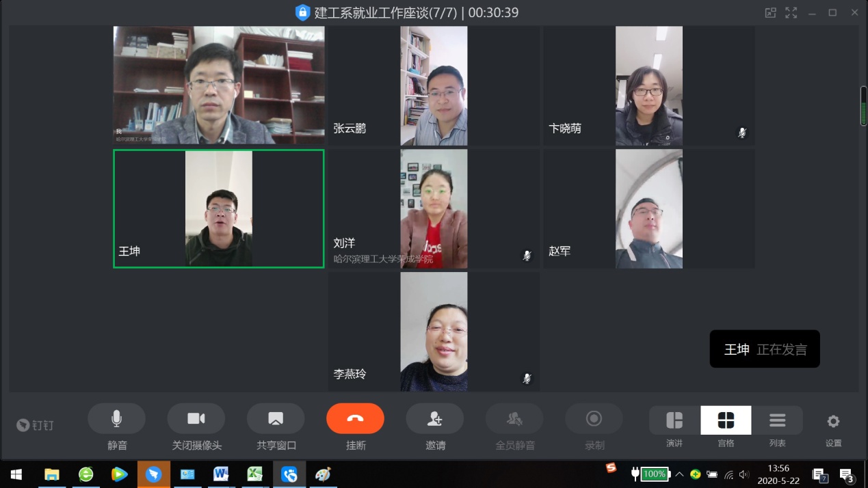Turn off camera using 关闭摄像头
This screenshot has height=488, width=868.
point(196,418)
